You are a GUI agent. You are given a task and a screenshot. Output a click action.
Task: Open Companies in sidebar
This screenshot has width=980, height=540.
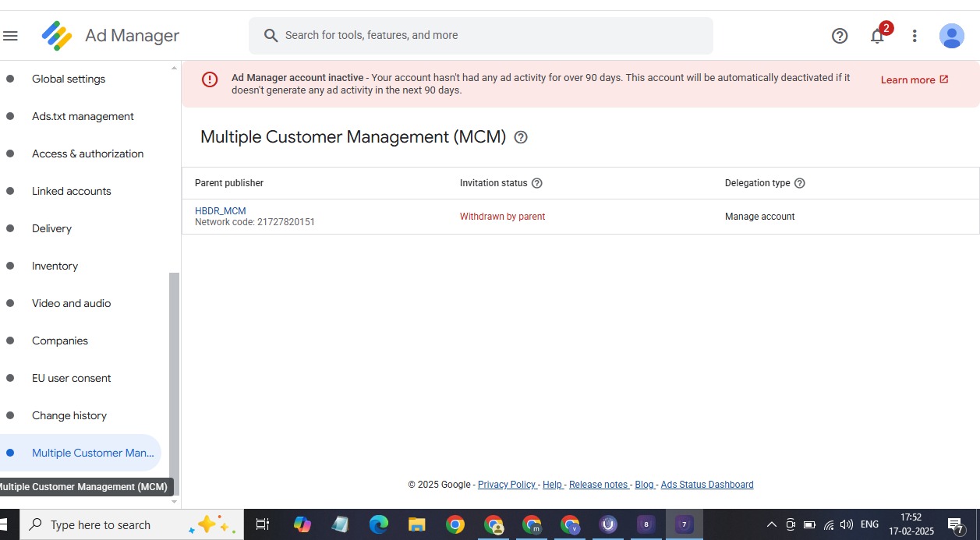click(60, 341)
